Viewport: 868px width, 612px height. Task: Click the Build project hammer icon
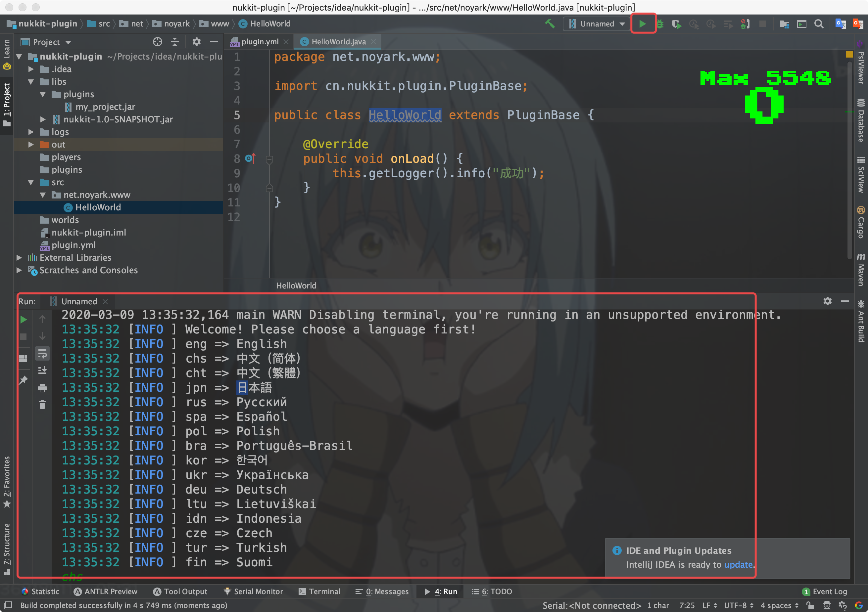(550, 24)
